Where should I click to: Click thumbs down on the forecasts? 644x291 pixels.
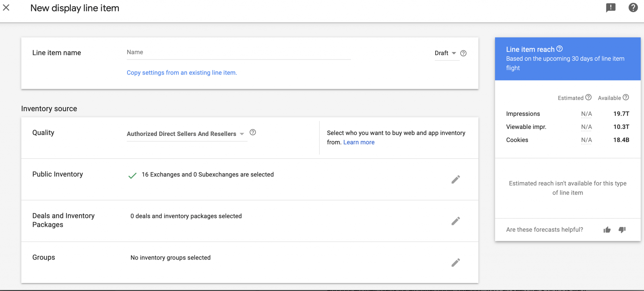pos(622,230)
